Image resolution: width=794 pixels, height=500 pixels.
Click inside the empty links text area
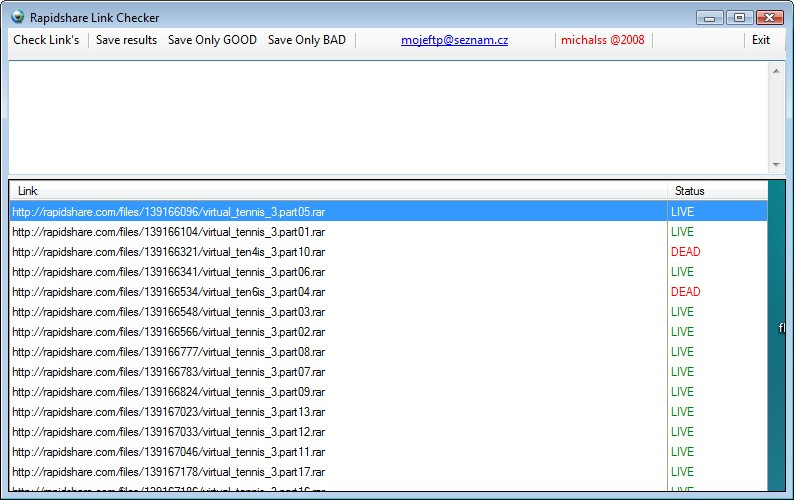(389, 118)
